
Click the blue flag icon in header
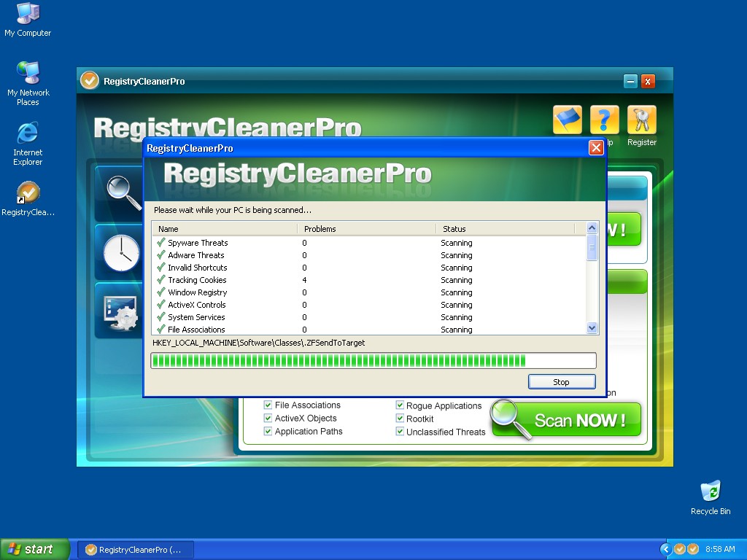pyautogui.click(x=568, y=120)
